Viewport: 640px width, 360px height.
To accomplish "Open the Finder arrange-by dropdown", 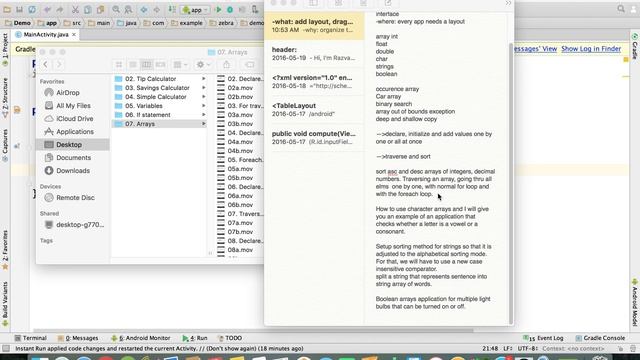I will [180, 64].
